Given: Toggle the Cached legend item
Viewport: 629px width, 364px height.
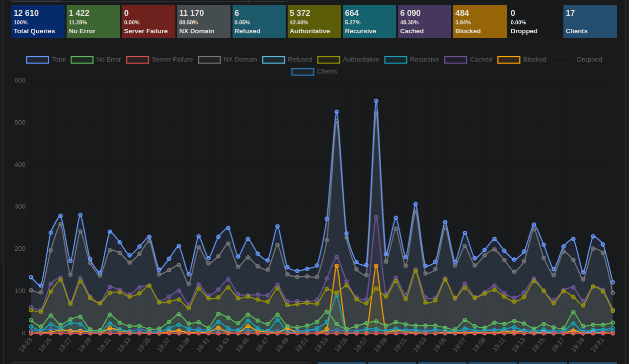Looking at the screenshot, I should click(x=469, y=60).
